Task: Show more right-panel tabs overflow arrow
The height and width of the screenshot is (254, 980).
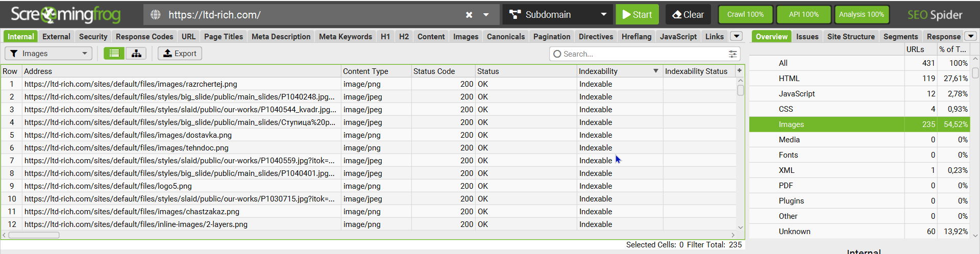Action: (971, 36)
